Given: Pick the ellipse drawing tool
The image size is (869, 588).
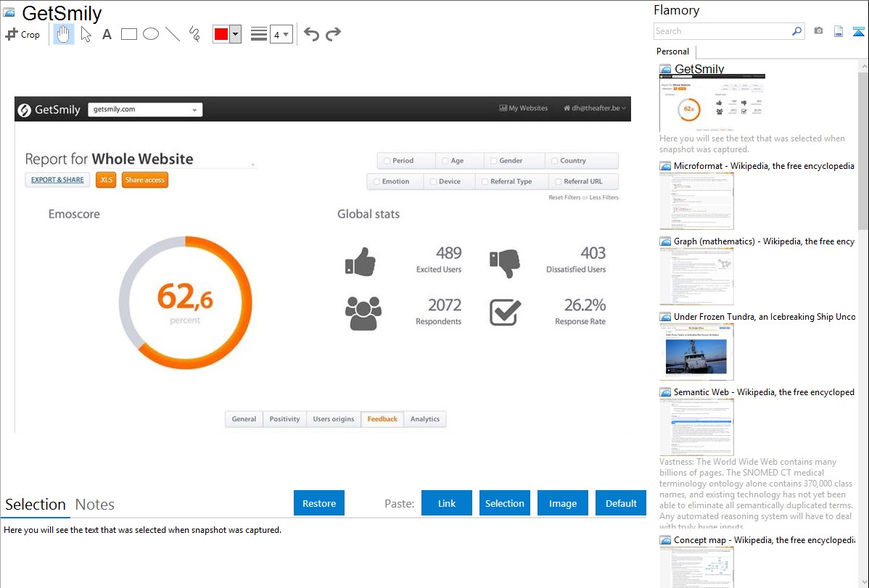Looking at the screenshot, I should point(151,34).
